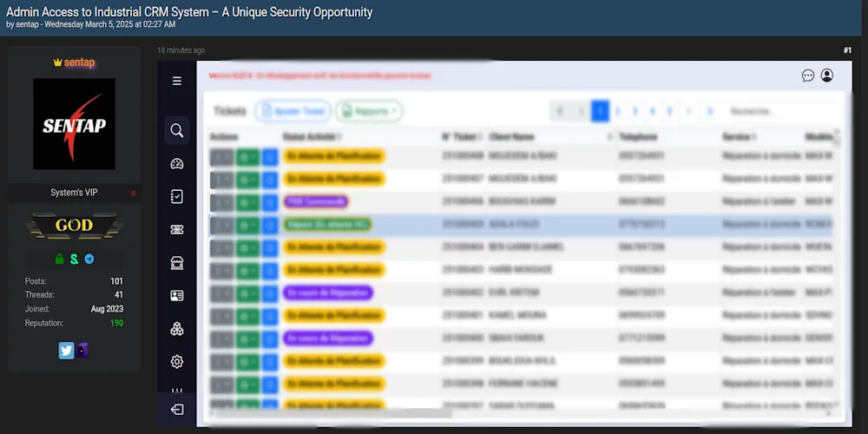Open the dashboard gauge icon in sidebar
This screenshot has height=434, width=868.
pos(176,164)
